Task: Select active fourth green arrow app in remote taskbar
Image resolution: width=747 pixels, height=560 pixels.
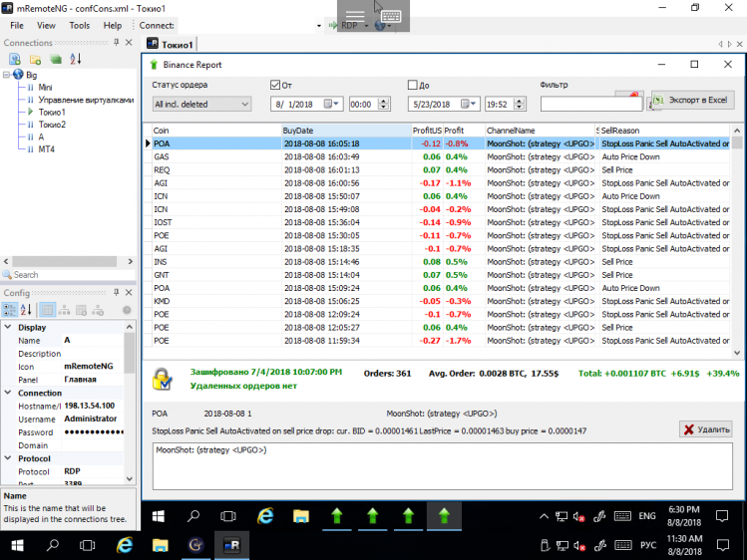Action: (444, 516)
